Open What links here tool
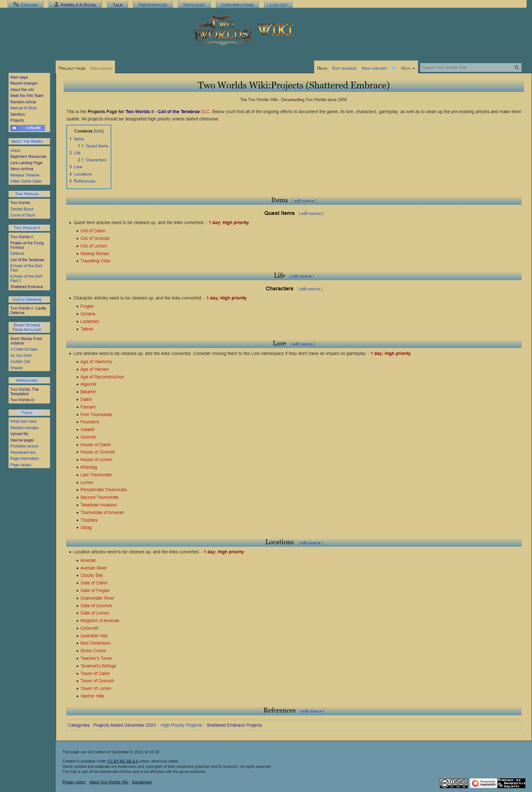532x792 pixels. (23, 422)
